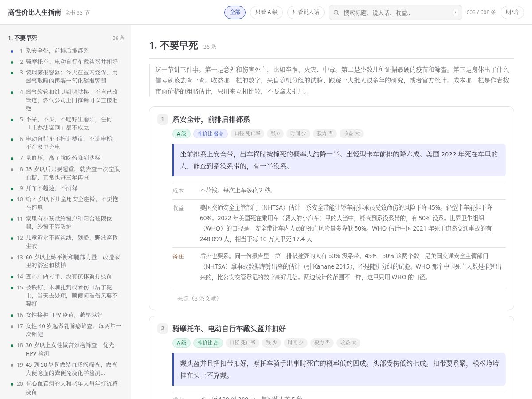Go to sidebar item 20 每年打流感疫苗
The width and height of the screenshot is (532, 399).
coord(65,387)
